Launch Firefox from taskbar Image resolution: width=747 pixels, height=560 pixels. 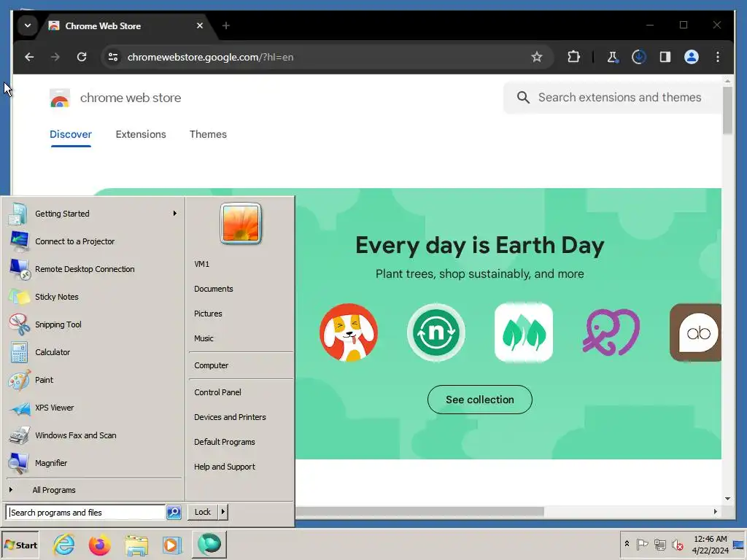pyautogui.click(x=99, y=545)
